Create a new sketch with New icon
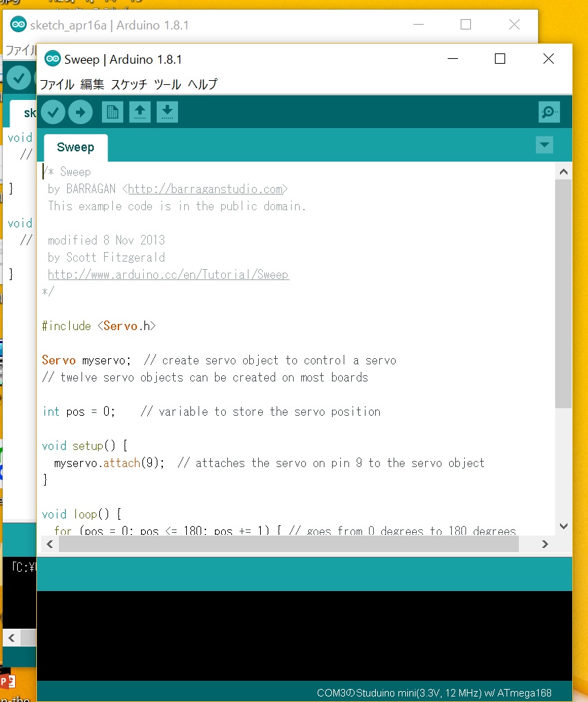This screenshot has width=588, height=702. 112,112
